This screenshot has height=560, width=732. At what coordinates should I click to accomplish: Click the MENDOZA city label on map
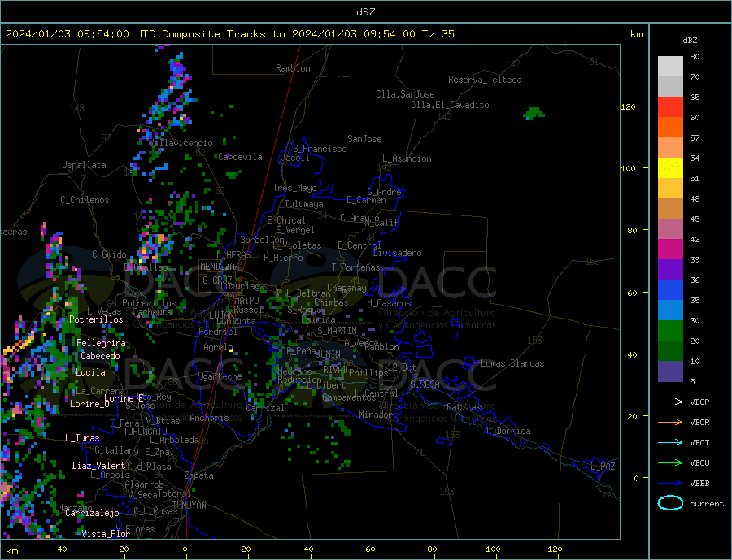tap(217, 267)
